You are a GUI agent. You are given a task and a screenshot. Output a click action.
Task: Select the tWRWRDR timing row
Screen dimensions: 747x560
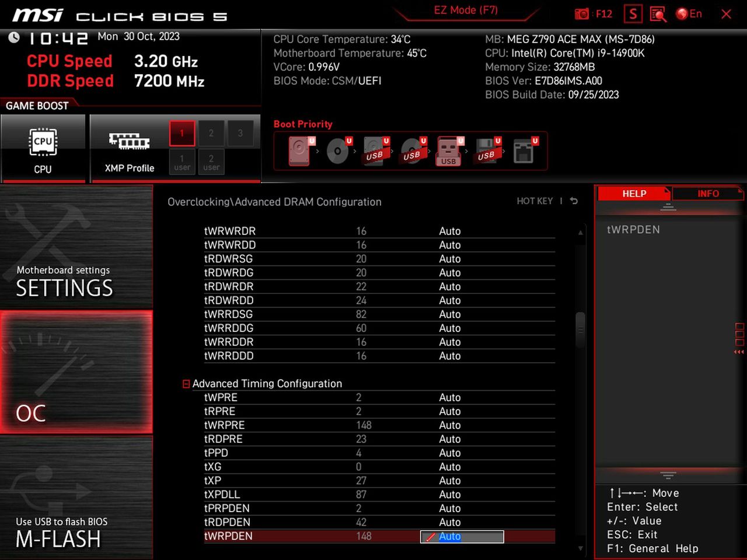(x=379, y=231)
